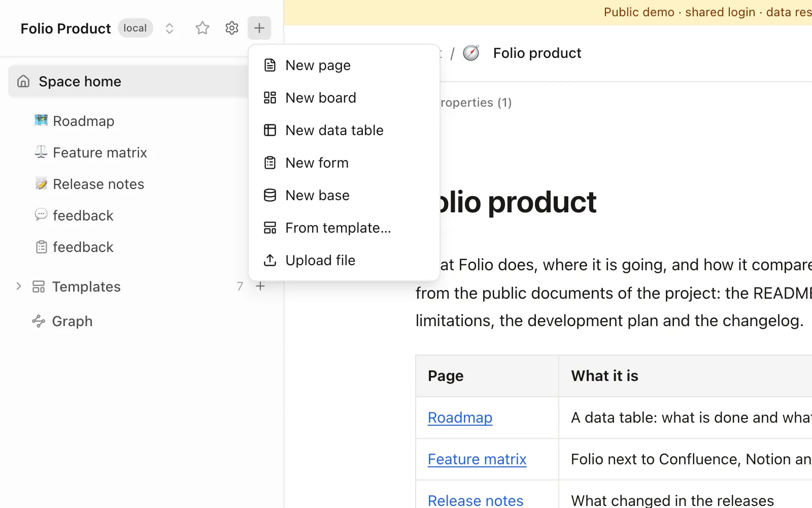Image resolution: width=812 pixels, height=508 pixels.
Task: Click the Page column header in the table
Action: click(x=487, y=376)
